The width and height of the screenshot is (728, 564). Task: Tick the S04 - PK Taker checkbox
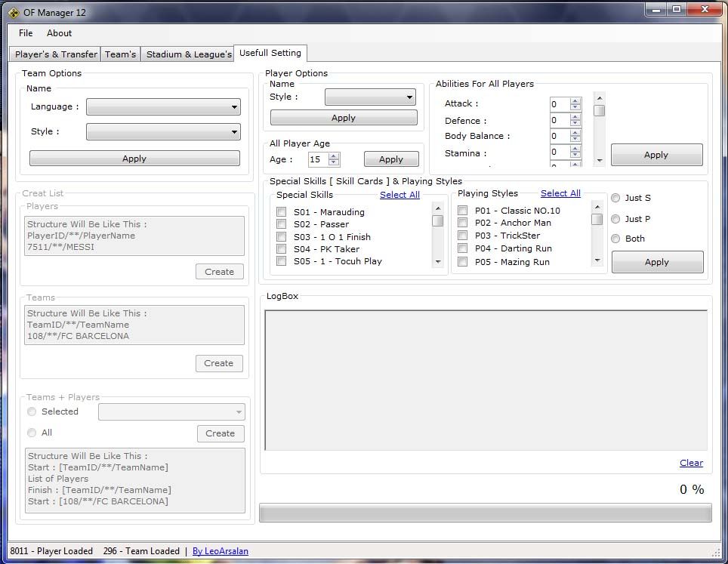(282, 249)
